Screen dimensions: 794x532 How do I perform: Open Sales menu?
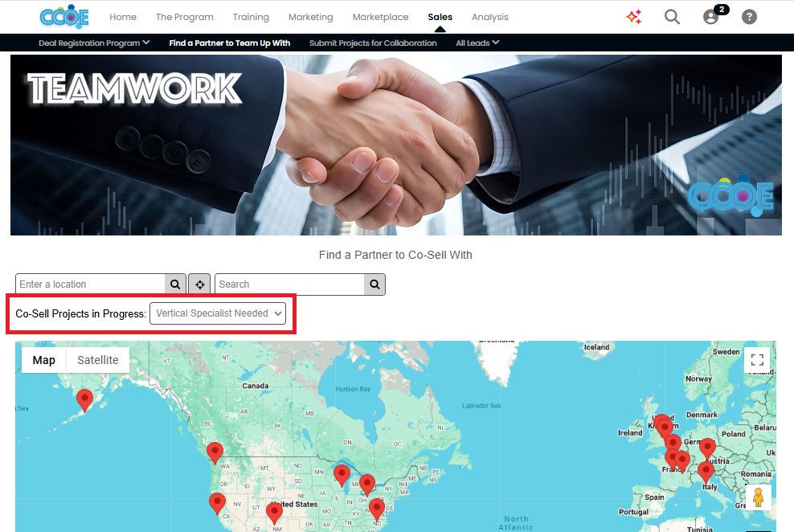point(440,17)
